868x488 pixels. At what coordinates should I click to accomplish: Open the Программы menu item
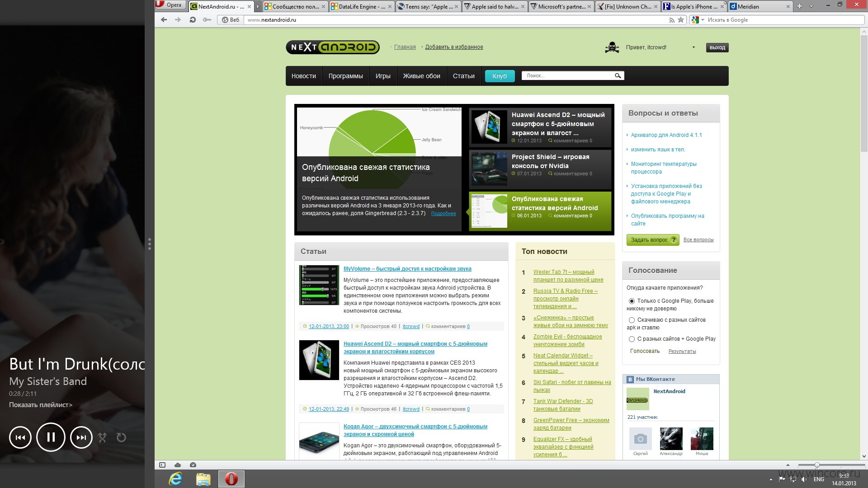pos(345,76)
